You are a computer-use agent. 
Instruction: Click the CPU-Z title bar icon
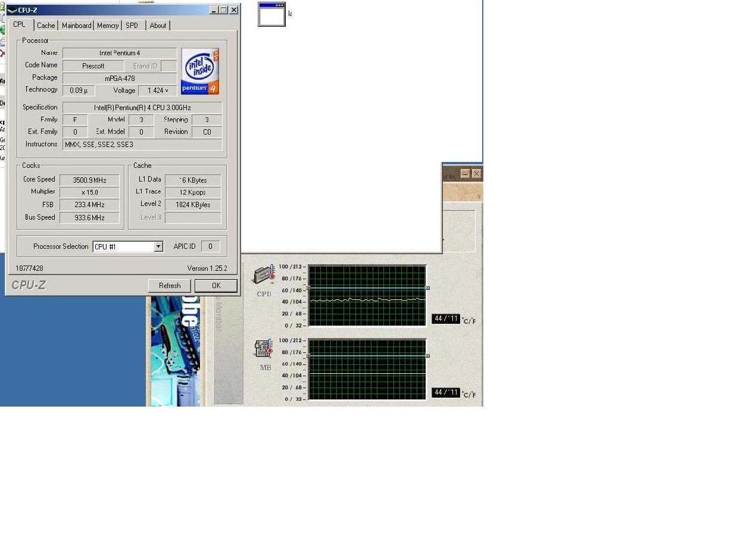coord(12,10)
